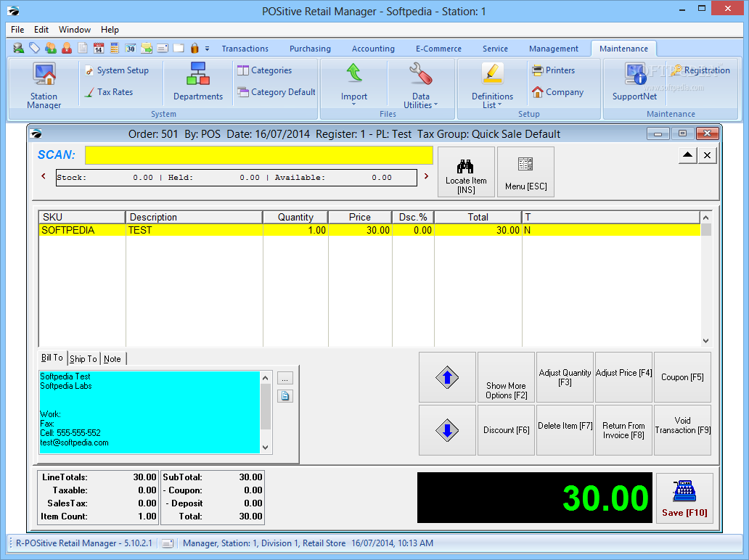Open Printers setup
This screenshot has width=749, height=560.
554,70
